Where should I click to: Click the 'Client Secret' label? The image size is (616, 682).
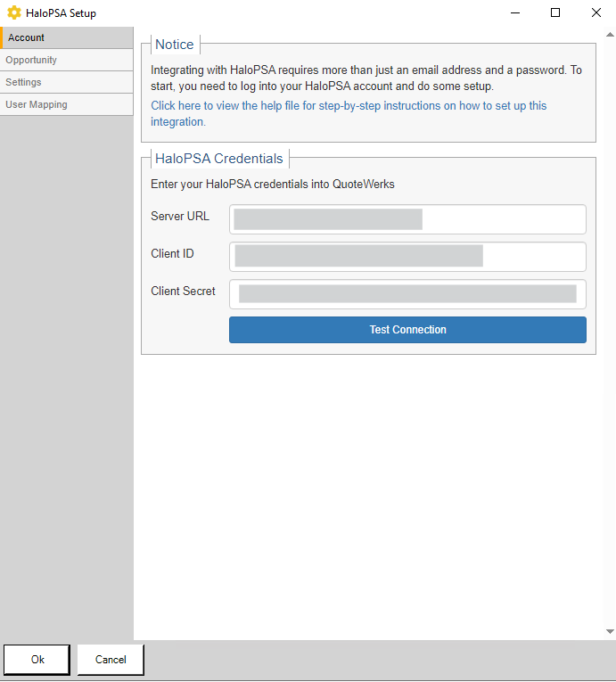point(183,291)
